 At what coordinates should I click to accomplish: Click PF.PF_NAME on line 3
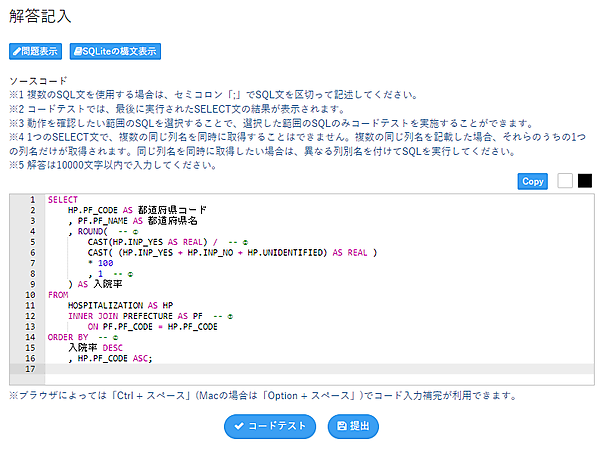point(103,221)
